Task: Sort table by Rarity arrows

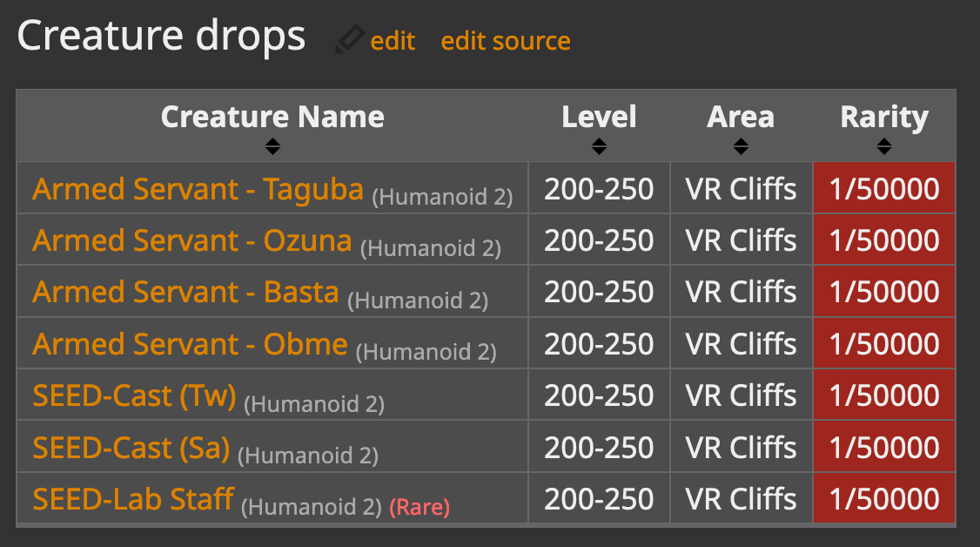Action: click(883, 146)
